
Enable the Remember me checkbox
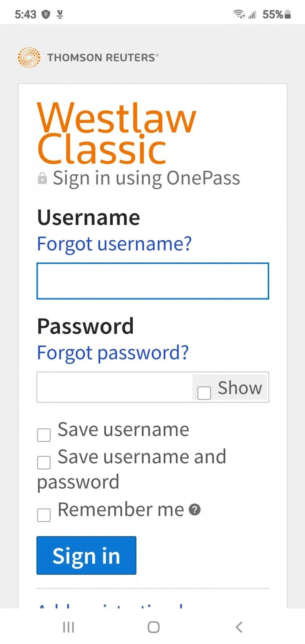click(x=43, y=514)
